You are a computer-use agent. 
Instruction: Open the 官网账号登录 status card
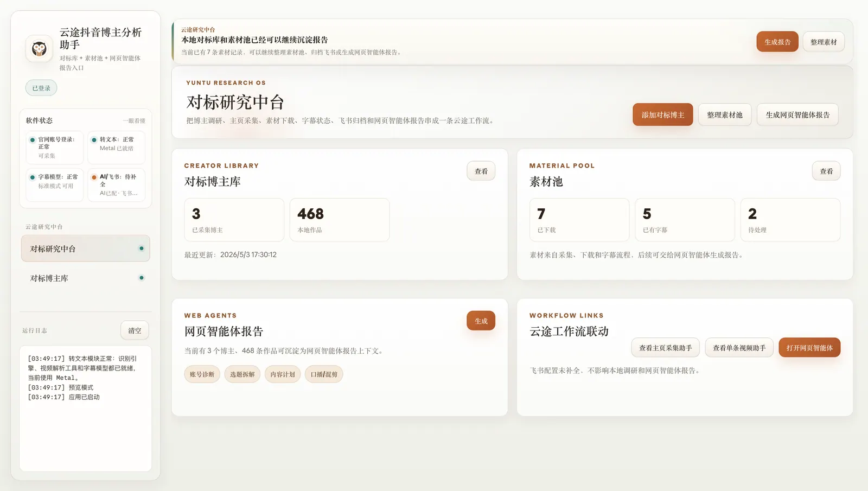pyautogui.click(x=55, y=148)
